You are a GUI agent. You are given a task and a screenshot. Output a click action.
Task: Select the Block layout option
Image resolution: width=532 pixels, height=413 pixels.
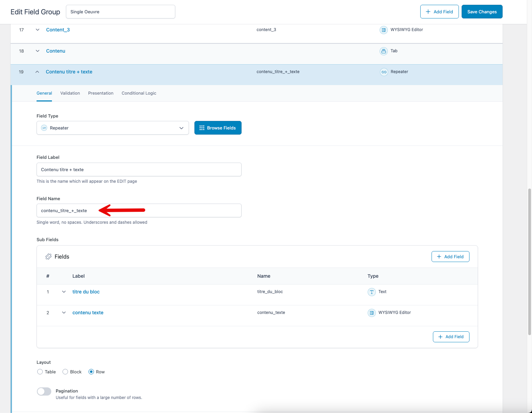point(65,372)
